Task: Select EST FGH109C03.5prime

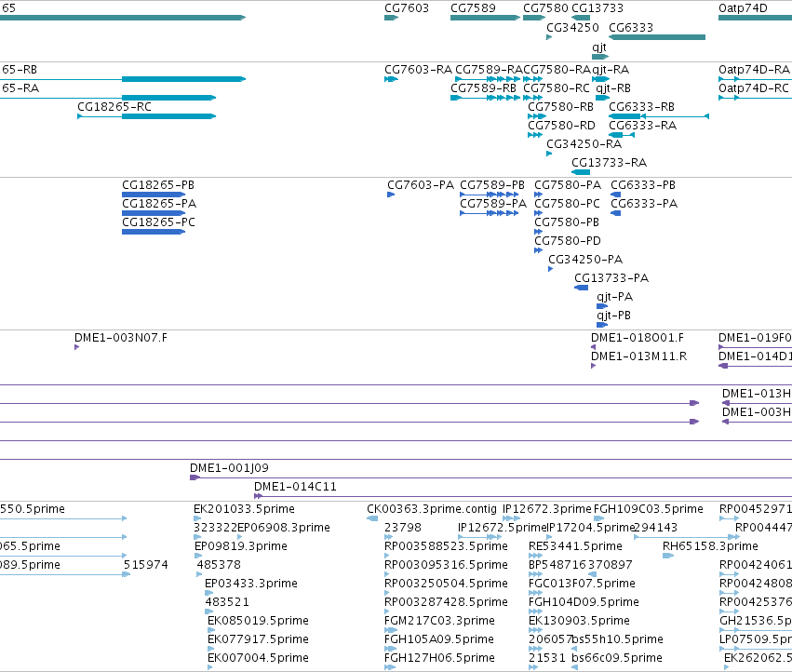Action: point(648,509)
